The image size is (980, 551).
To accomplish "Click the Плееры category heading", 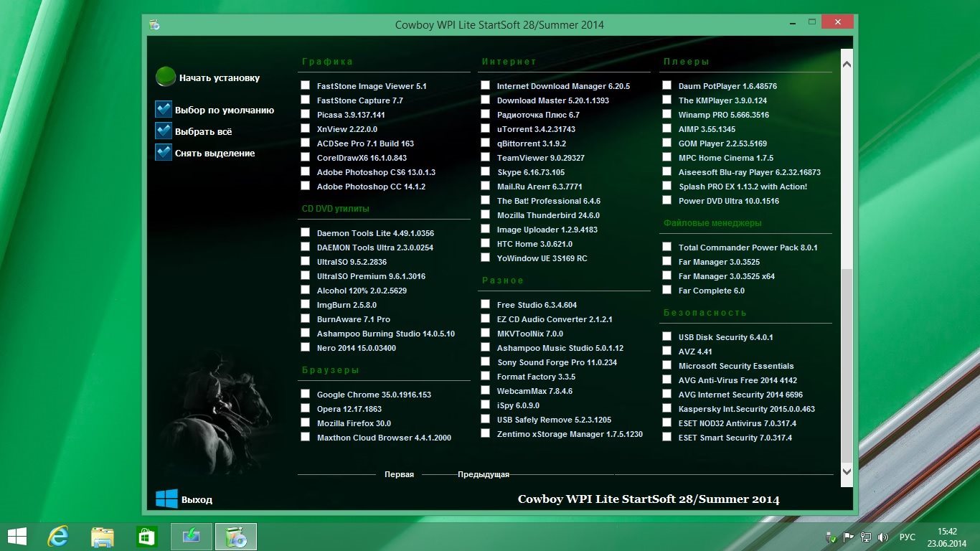I will [x=686, y=62].
